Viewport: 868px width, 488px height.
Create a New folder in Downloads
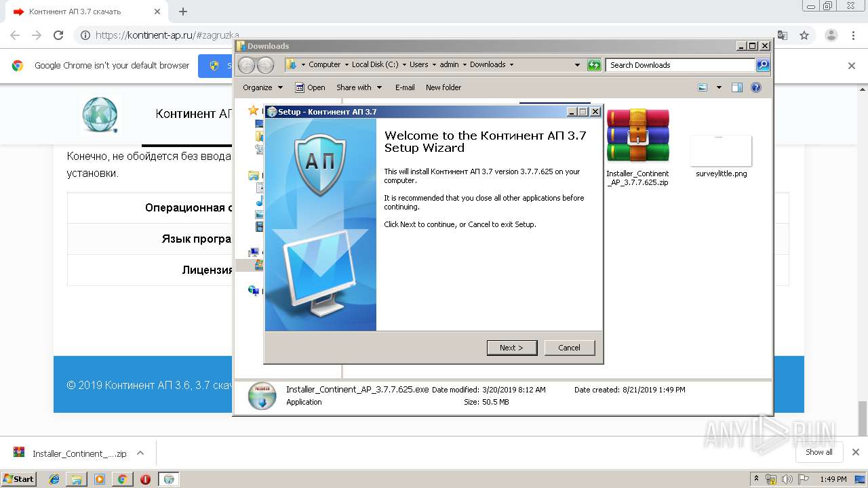(443, 87)
